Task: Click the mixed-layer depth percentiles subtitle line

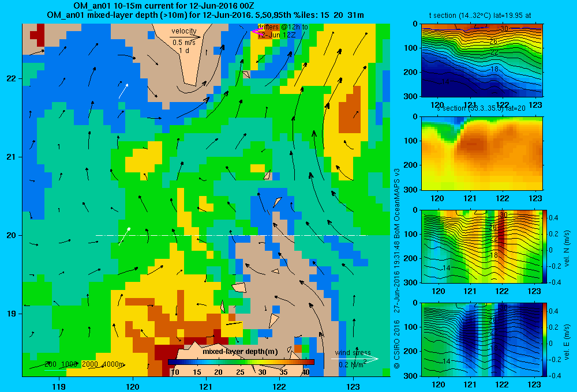Action: pos(205,15)
